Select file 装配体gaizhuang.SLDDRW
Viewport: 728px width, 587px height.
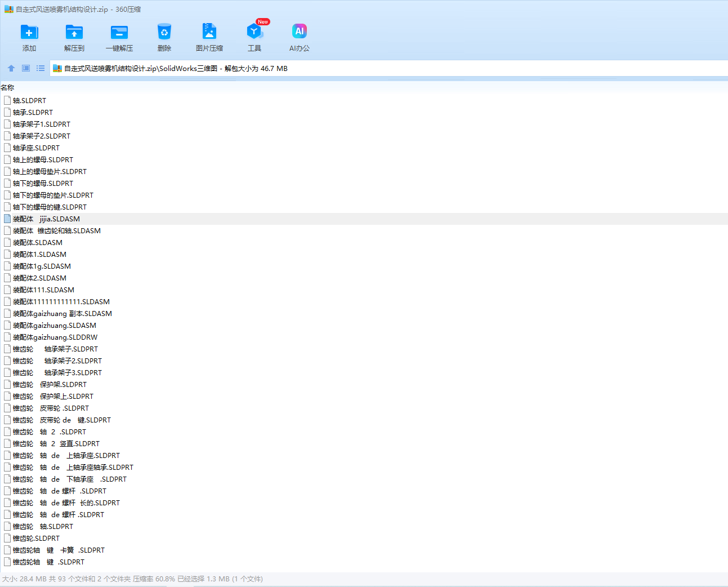click(55, 337)
